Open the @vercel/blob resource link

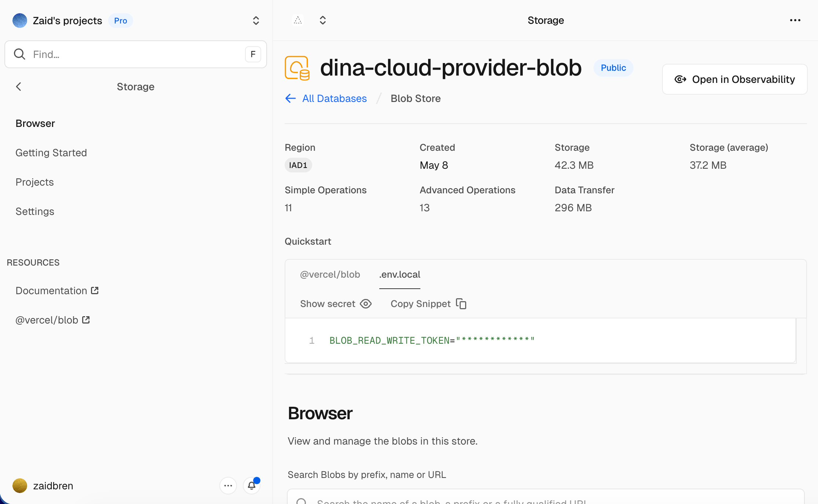(x=53, y=320)
